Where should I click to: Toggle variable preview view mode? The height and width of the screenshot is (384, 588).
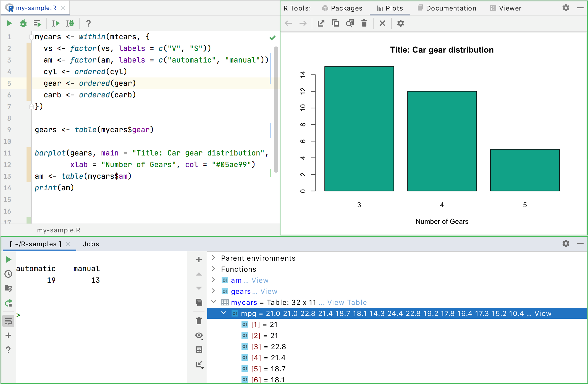click(x=199, y=335)
